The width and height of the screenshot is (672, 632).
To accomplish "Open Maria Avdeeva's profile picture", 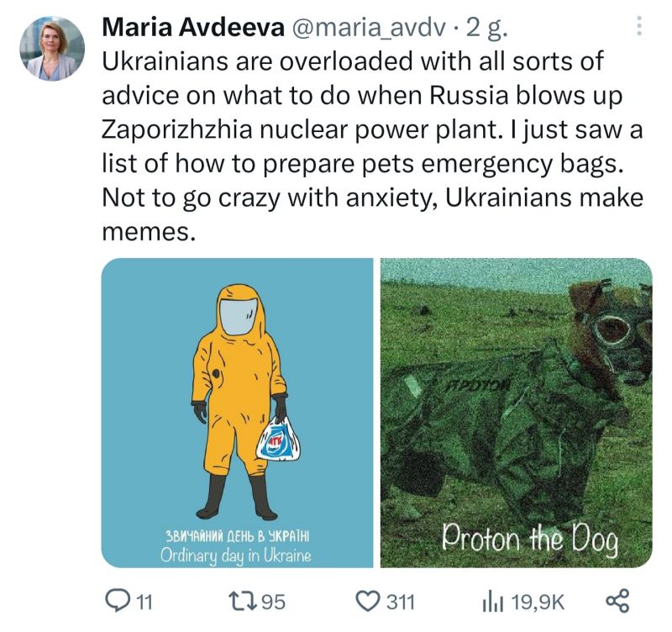I will [x=52, y=49].
